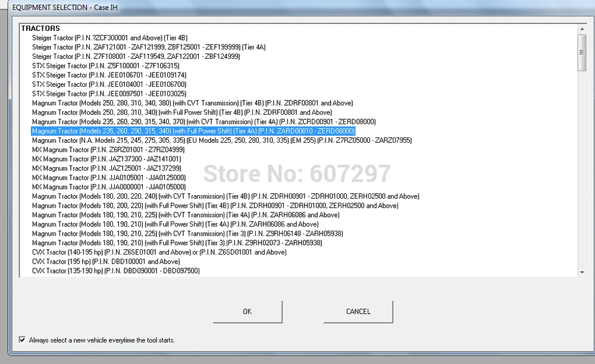595x364 pixels.
Task: Click the scrollbar down arrow
Action: [x=582, y=272]
